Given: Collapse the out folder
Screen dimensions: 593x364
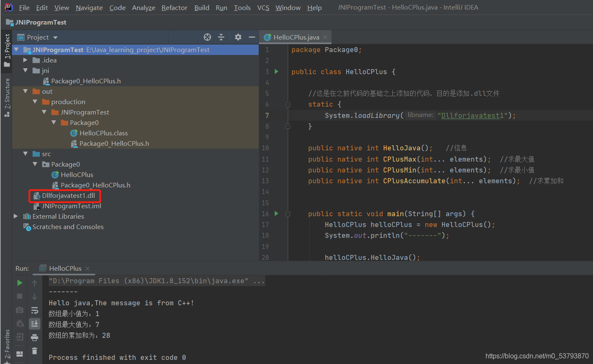Looking at the screenshot, I should pos(25,91).
